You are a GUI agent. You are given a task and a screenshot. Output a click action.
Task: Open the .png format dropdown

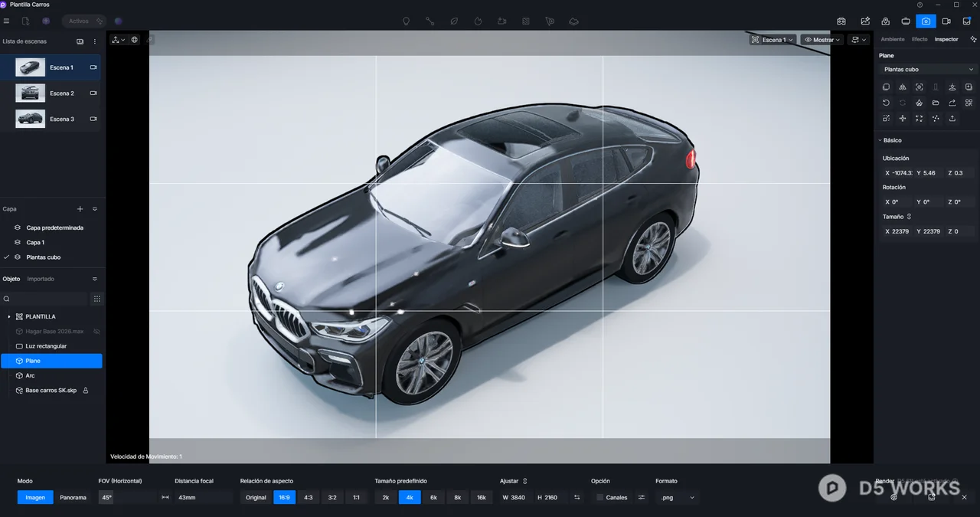coord(677,497)
